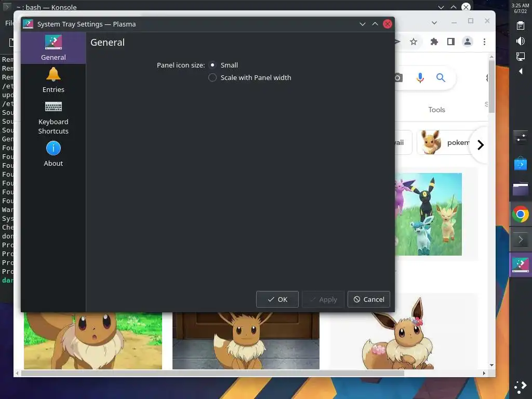Open the application launcher at panel bottom

(520, 387)
